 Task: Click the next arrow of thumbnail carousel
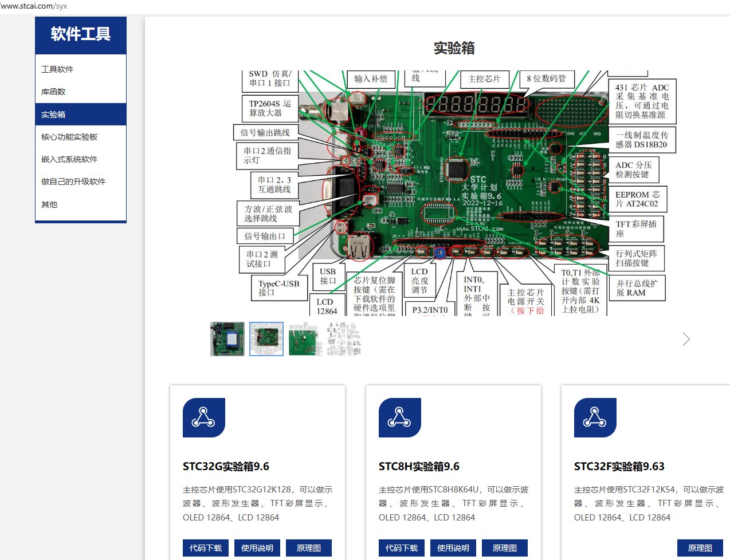pos(686,339)
